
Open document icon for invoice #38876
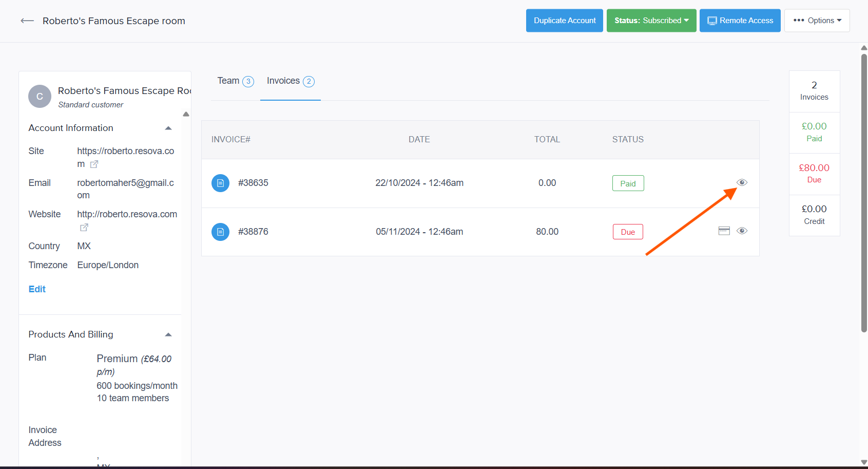tap(220, 232)
